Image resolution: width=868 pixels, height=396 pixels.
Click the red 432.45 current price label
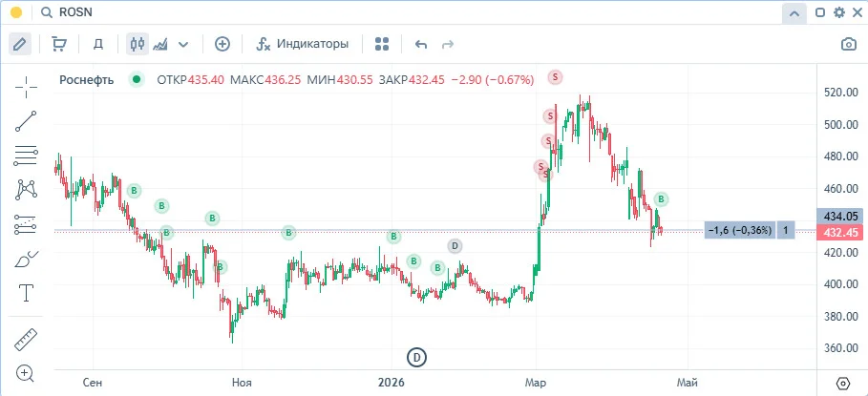click(839, 233)
